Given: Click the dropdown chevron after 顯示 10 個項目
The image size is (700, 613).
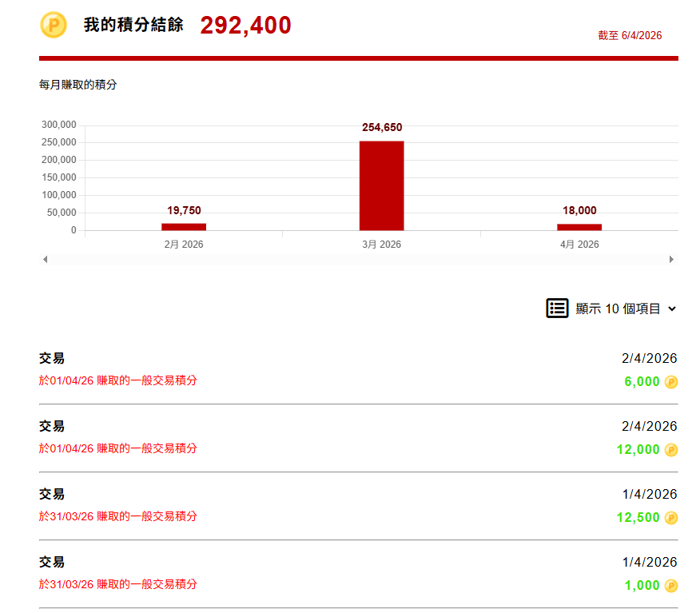Looking at the screenshot, I should 672,308.
